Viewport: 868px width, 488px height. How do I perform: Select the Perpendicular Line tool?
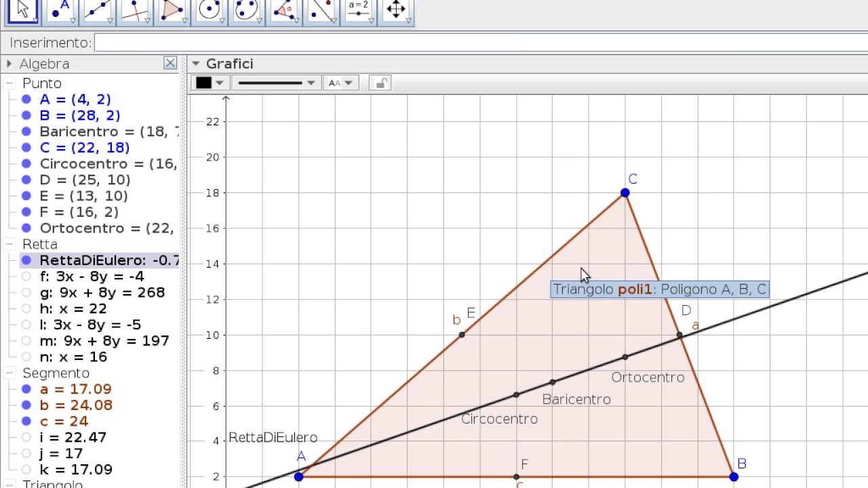(134, 9)
